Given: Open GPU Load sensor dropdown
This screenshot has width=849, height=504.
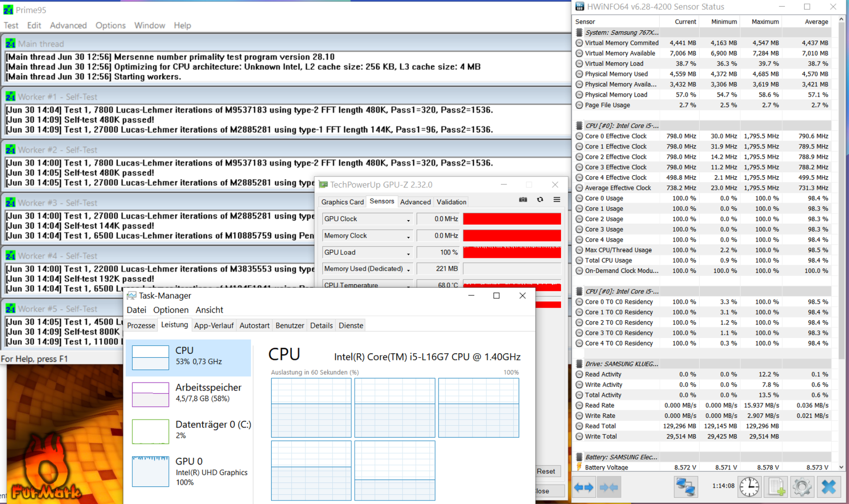Looking at the screenshot, I should (x=408, y=253).
